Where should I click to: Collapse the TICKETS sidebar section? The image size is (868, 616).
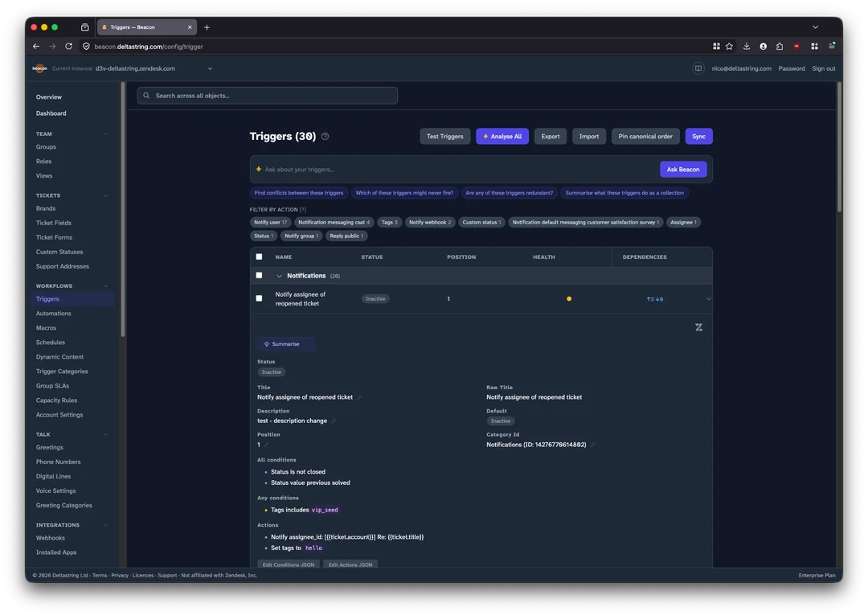tap(105, 195)
